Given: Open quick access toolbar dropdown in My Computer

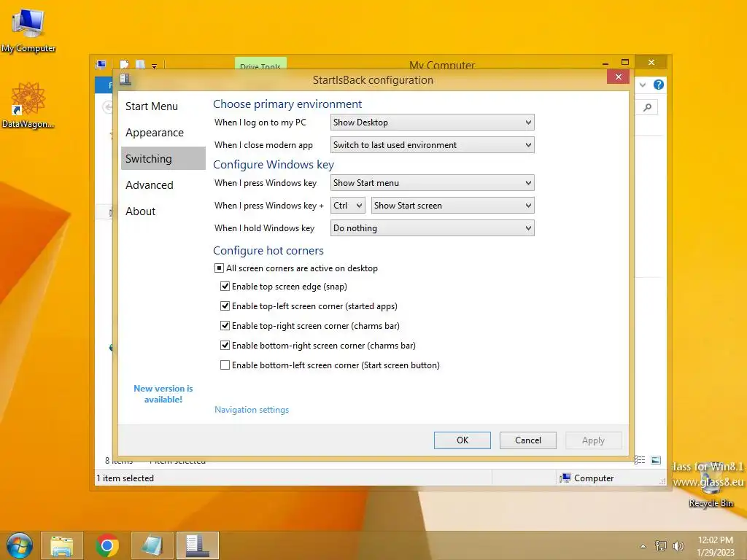Looking at the screenshot, I should click(155, 66).
